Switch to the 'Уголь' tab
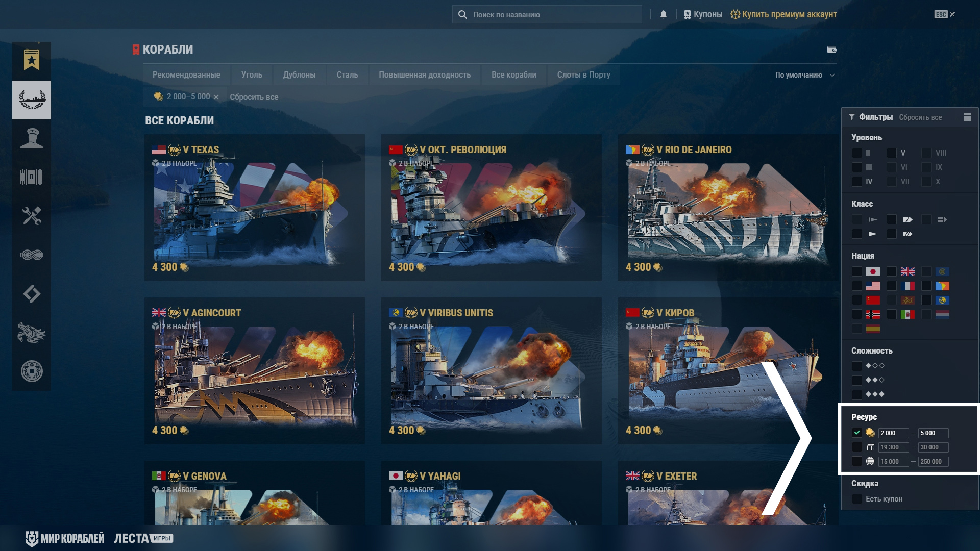 click(252, 75)
